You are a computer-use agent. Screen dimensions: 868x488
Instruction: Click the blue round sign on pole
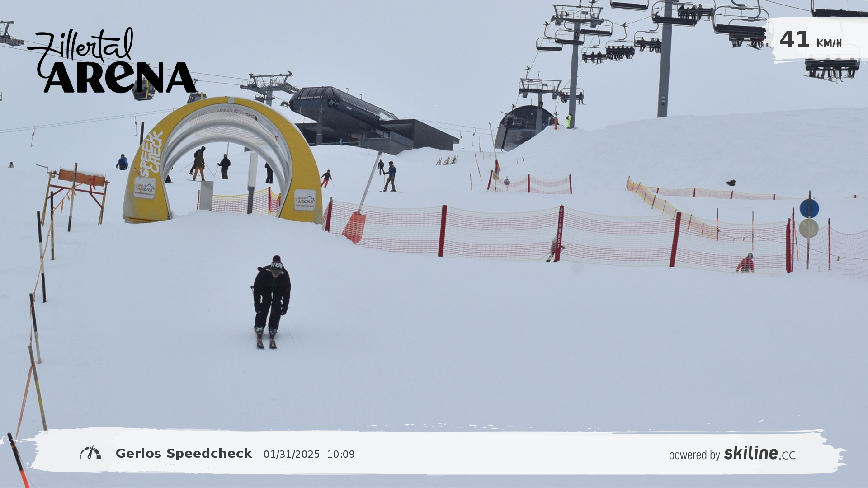[x=809, y=208]
